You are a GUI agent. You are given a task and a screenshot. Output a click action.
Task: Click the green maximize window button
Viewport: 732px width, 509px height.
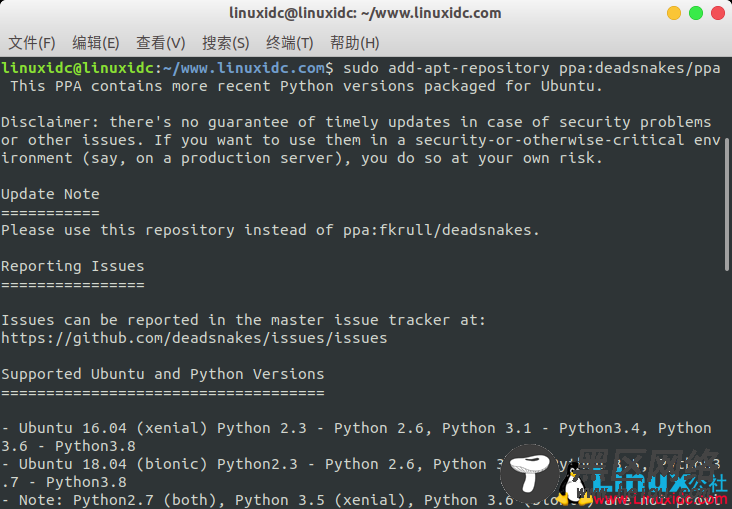696,13
